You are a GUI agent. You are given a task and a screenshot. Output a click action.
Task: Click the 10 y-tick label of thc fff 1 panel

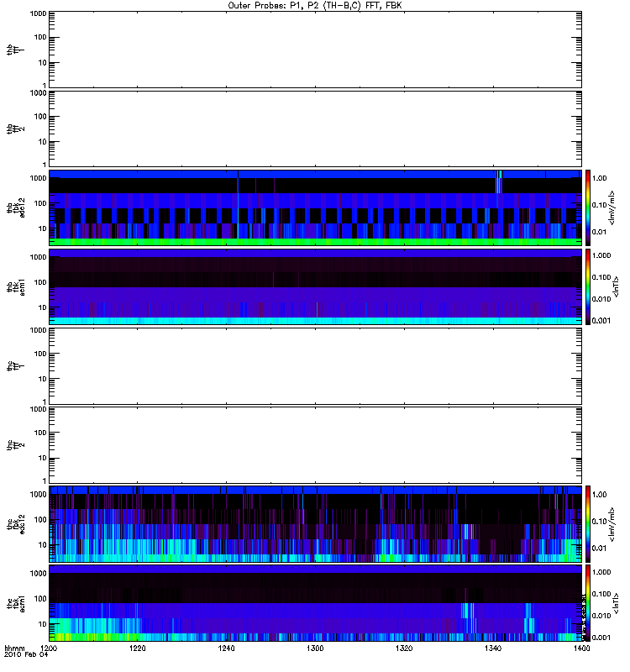click(x=43, y=379)
